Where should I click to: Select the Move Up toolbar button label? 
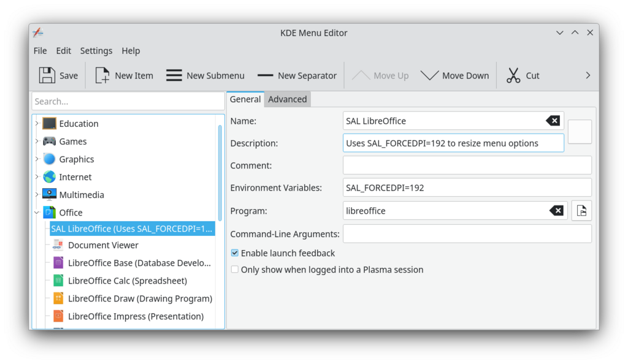[x=391, y=75]
